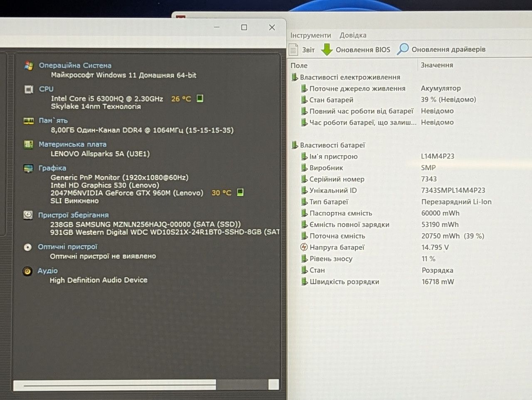Click the Значення column header
The width and height of the screenshot is (532, 400).
pos(437,65)
